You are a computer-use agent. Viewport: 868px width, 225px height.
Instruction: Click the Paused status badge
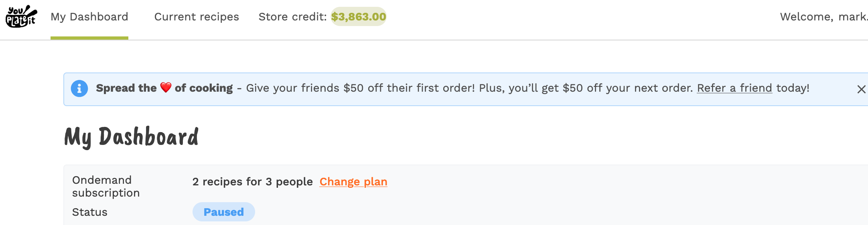[x=223, y=212]
